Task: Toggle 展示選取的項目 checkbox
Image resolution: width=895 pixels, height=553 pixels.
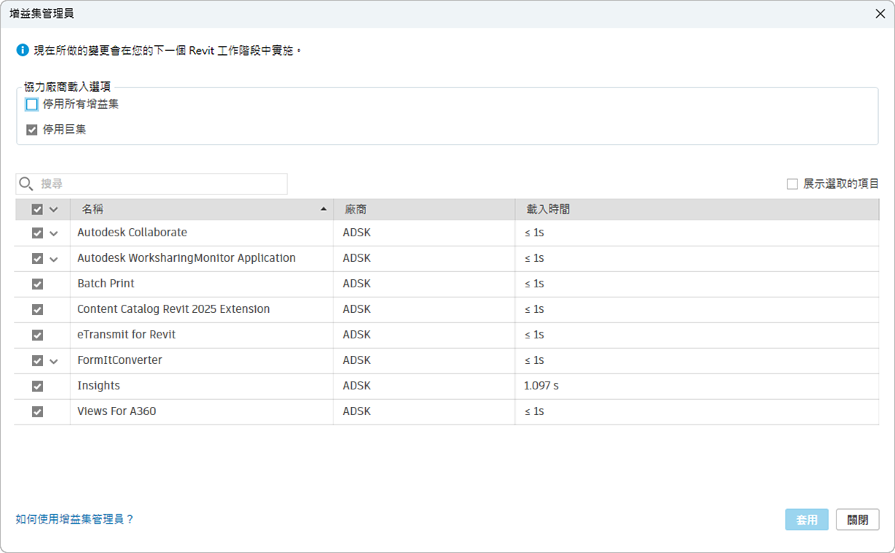Action: (x=792, y=184)
